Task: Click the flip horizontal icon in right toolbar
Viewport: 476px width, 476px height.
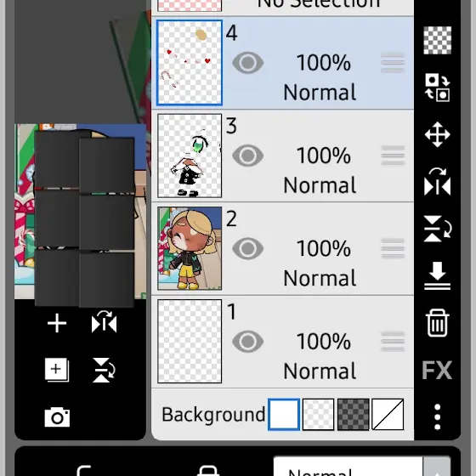Action: point(437,181)
